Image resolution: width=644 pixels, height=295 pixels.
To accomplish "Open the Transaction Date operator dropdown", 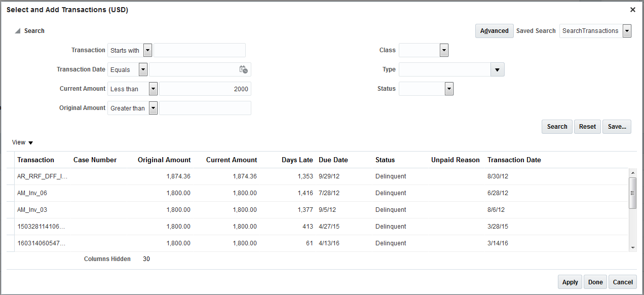I will click(143, 69).
